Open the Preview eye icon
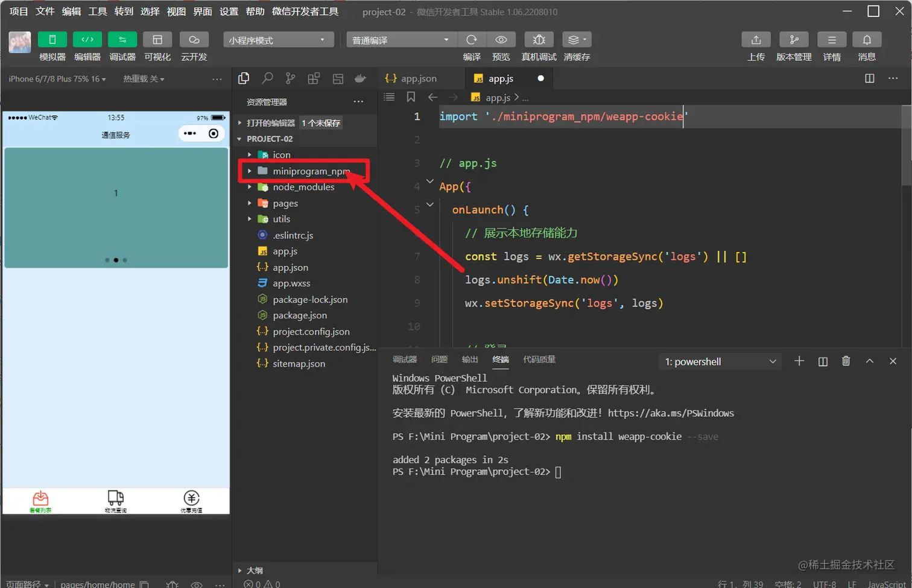912x588 pixels. (x=501, y=40)
